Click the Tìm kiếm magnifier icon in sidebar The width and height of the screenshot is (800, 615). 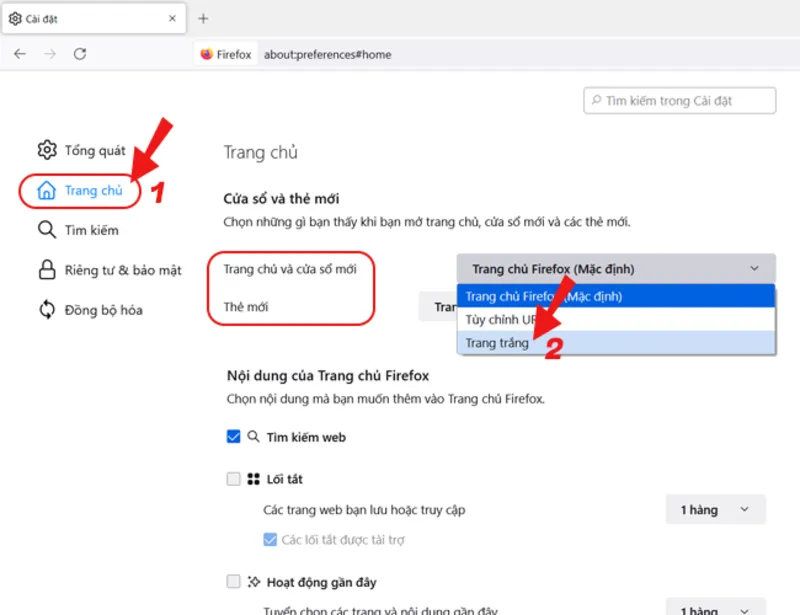pyautogui.click(x=47, y=230)
